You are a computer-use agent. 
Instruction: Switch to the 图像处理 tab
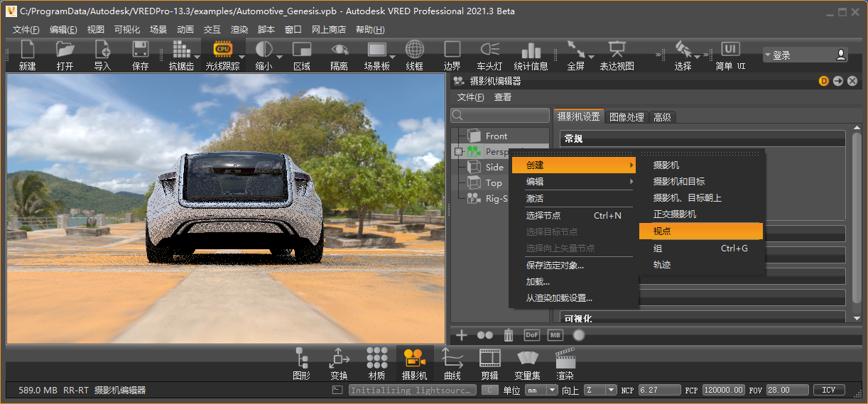[626, 117]
